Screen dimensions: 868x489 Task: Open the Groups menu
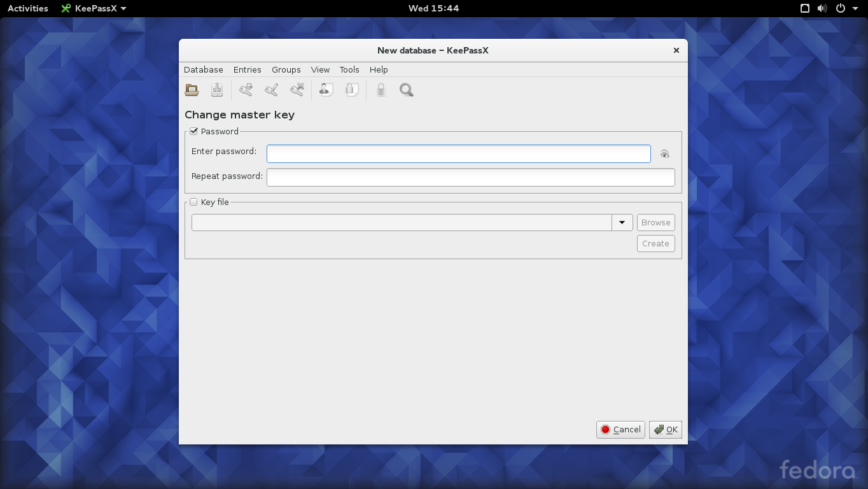point(286,69)
